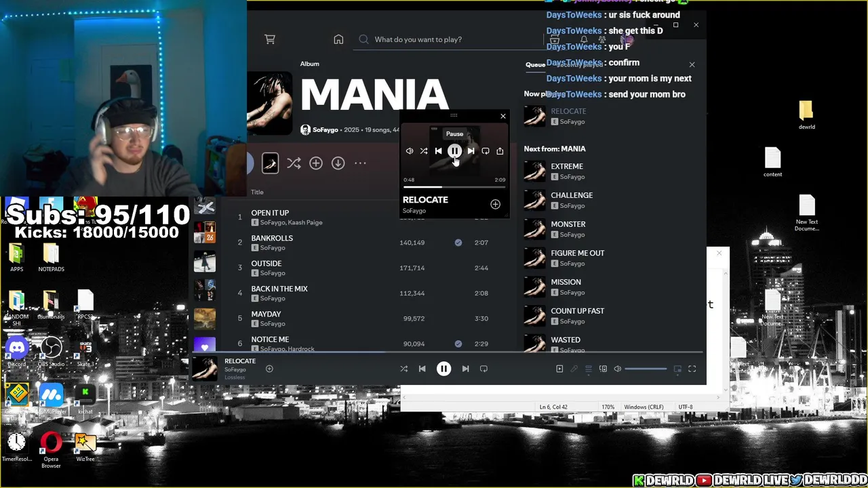Toggle repeat in the mini player

486,151
